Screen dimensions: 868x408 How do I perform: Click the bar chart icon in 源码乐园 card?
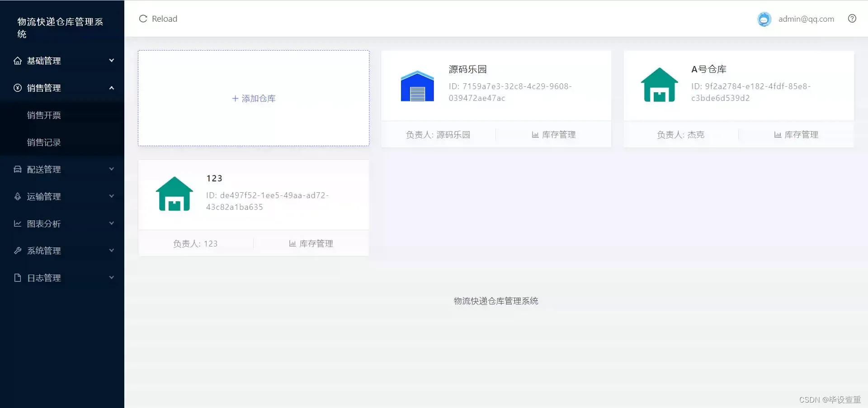pyautogui.click(x=535, y=135)
